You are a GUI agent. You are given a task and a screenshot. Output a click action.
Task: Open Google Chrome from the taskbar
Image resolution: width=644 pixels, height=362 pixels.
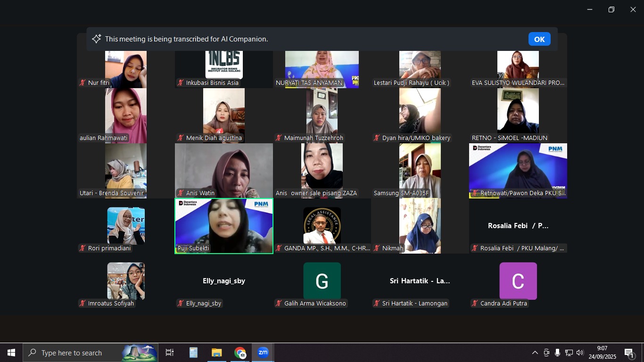point(240,353)
